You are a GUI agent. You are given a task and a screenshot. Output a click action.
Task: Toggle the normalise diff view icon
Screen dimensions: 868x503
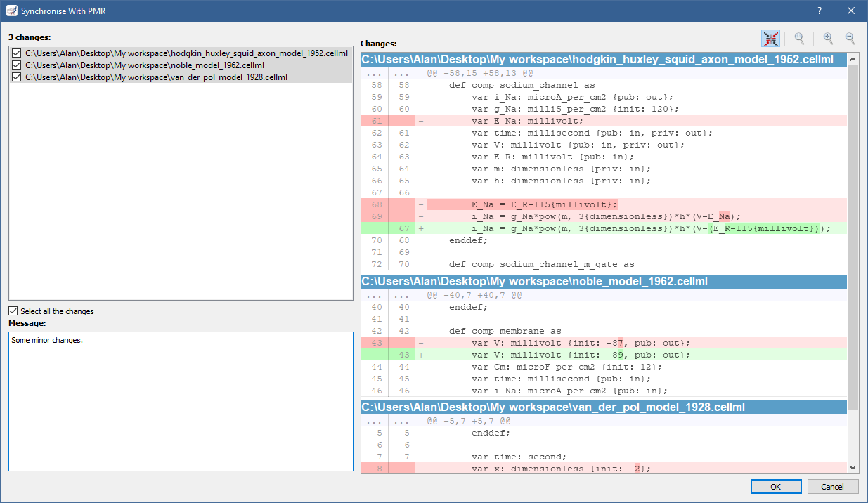770,39
